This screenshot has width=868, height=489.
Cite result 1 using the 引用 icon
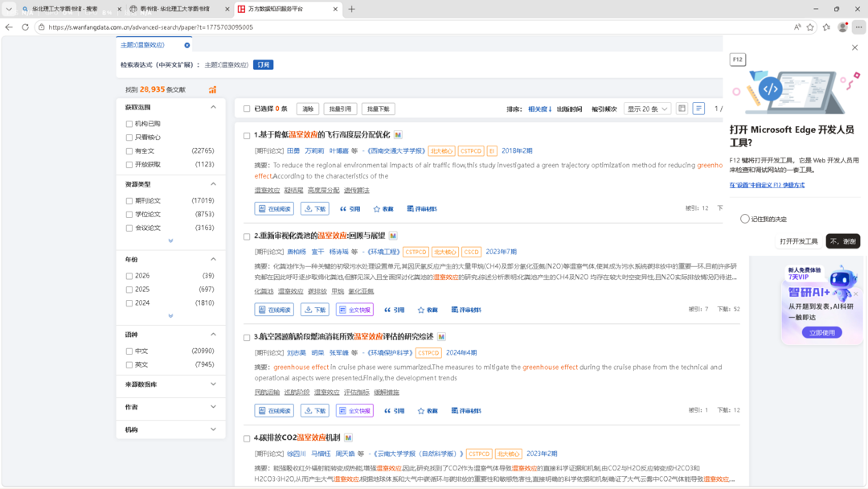pos(350,209)
